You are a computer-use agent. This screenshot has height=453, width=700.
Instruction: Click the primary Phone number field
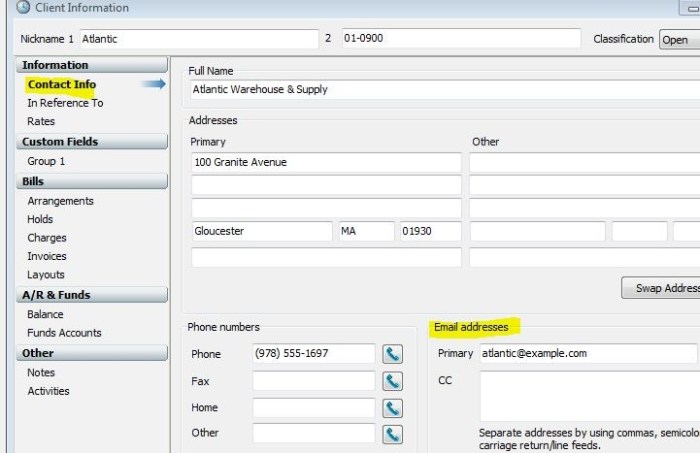point(314,353)
